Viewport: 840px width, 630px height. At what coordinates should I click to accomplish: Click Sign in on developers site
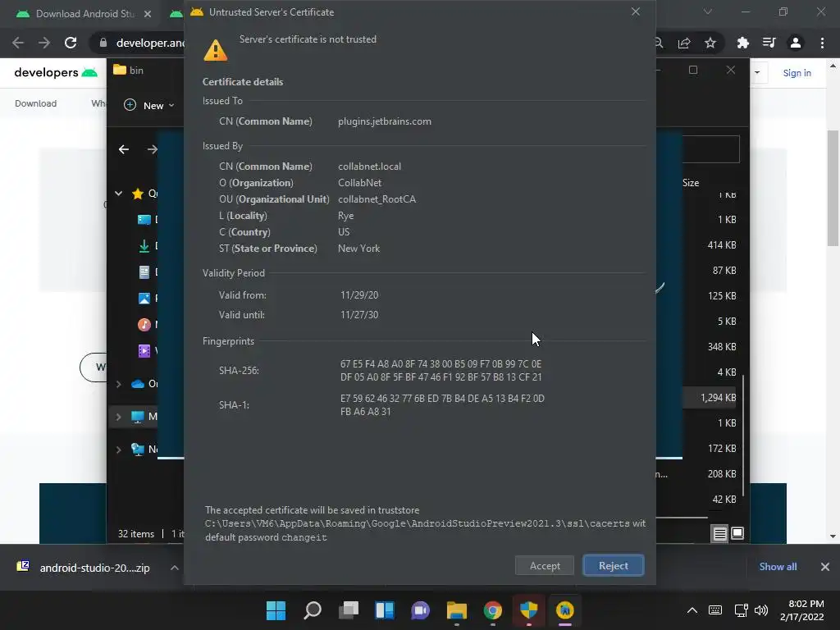pyautogui.click(x=797, y=73)
